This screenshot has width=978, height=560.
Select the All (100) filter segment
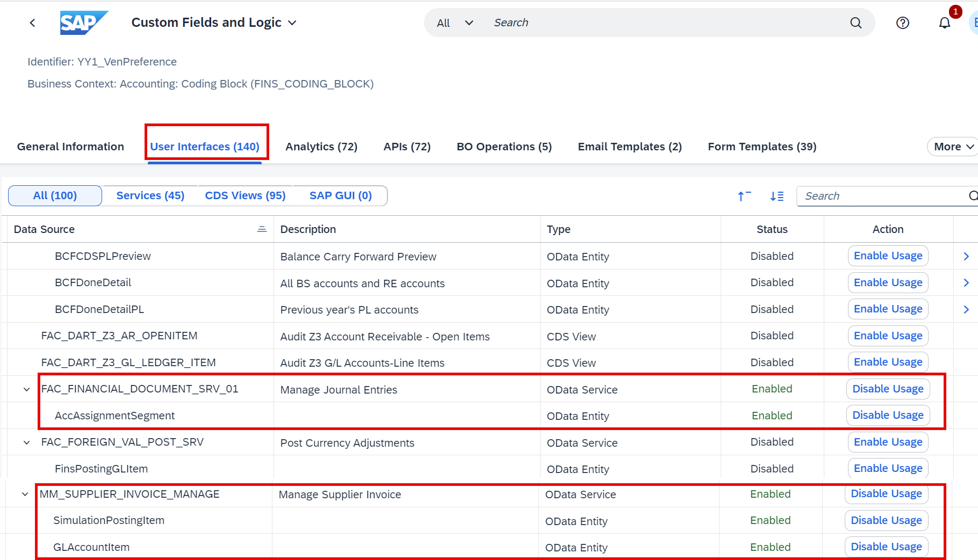55,195
